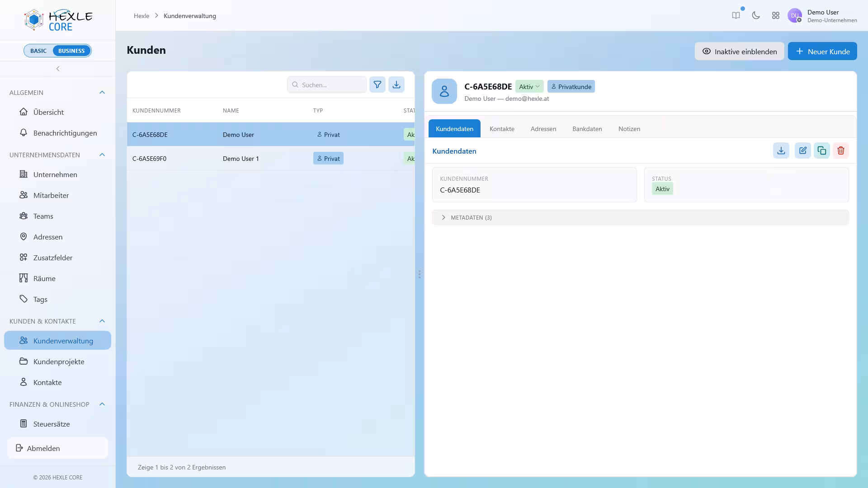Viewport: 868px width, 488px height.
Task: Open the customer list filter
Action: (377, 84)
